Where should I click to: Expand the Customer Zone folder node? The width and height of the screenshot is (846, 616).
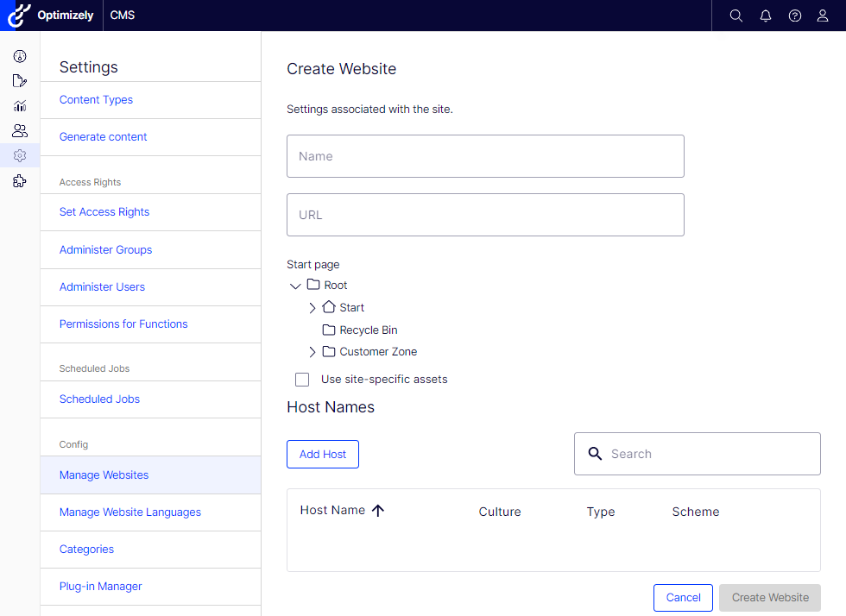312,352
